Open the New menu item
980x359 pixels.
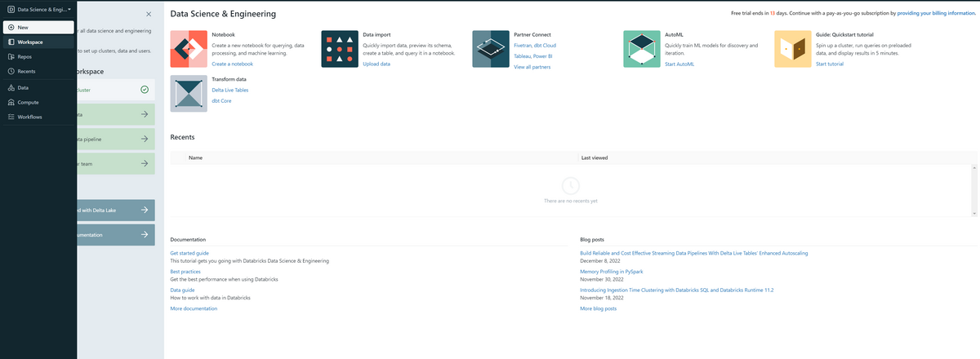pos(38,27)
